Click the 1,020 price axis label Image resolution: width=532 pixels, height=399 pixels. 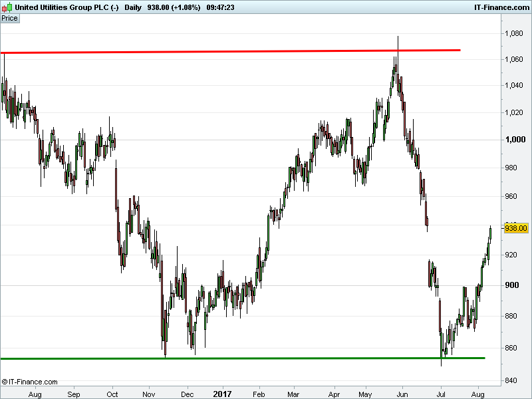(x=513, y=112)
